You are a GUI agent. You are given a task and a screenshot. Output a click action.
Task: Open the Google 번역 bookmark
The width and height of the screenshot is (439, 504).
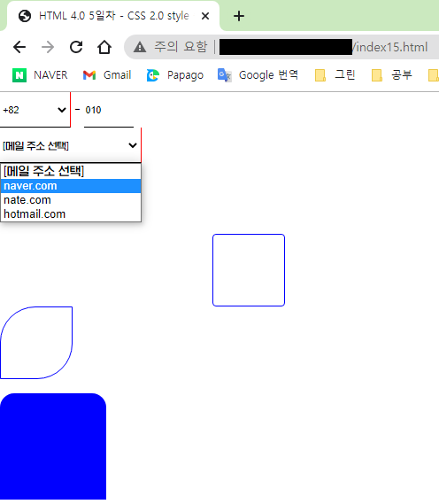click(258, 75)
